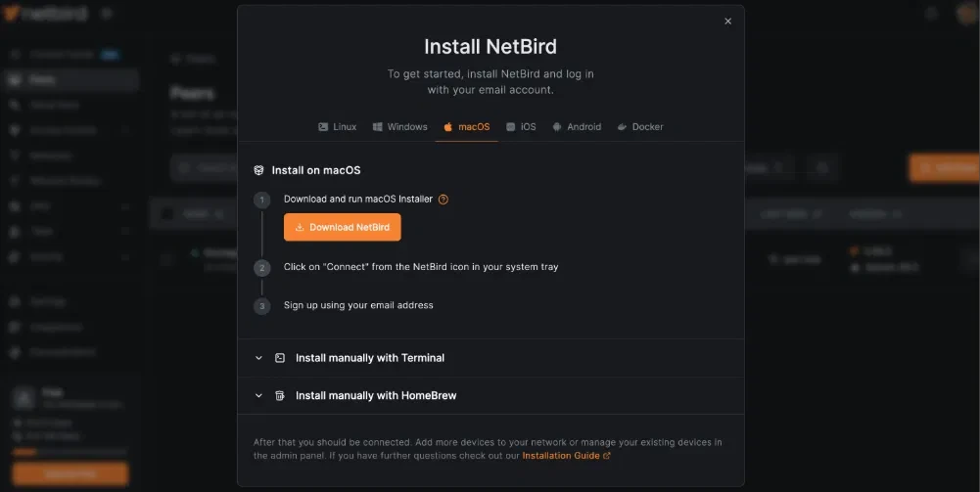Click the external link icon beside Installation Guide
The height and width of the screenshot is (492, 980).
pyautogui.click(x=607, y=456)
